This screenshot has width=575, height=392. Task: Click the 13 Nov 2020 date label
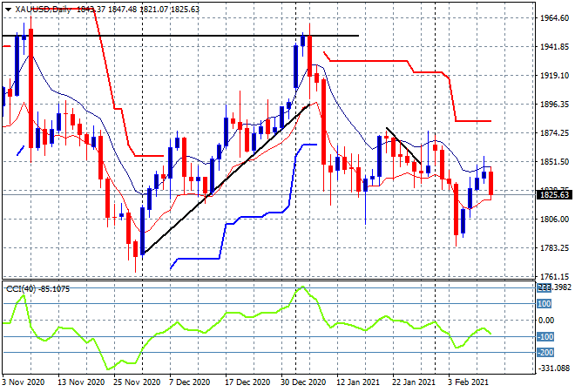pos(81,382)
